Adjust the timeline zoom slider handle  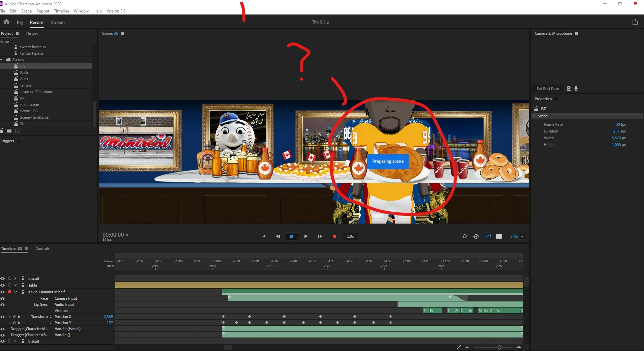tap(499, 347)
